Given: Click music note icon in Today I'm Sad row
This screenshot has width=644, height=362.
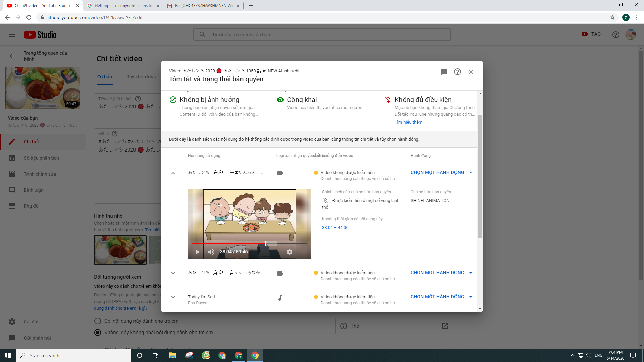Looking at the screenshot, I should 280,298.
